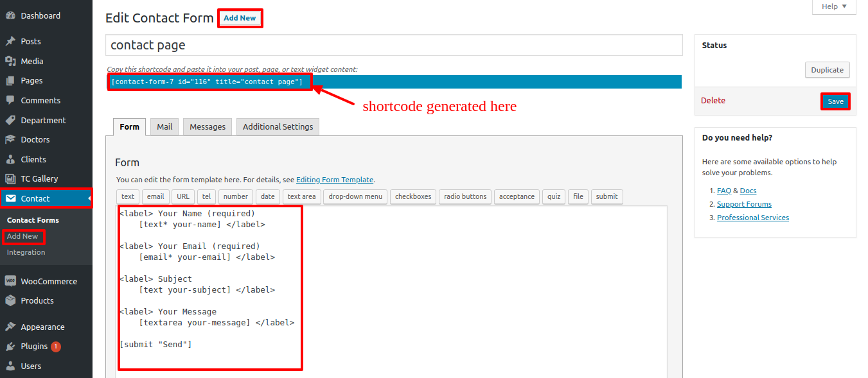Expand the Help dropdown
The image size is (868, 378).
[x=835, y=6]
